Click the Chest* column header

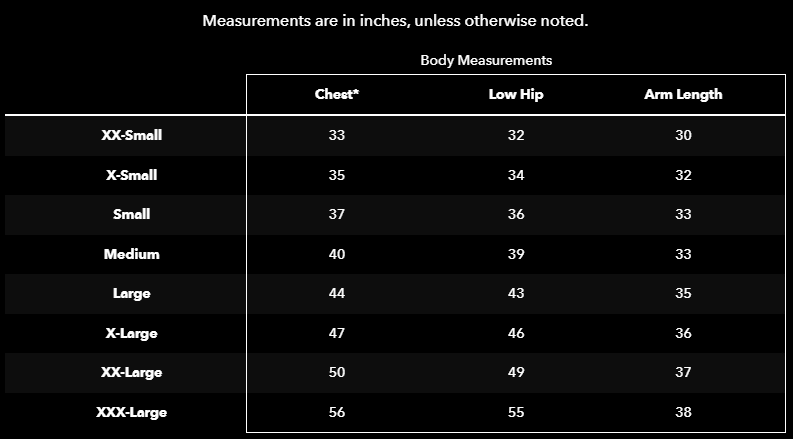click(336, 95)
